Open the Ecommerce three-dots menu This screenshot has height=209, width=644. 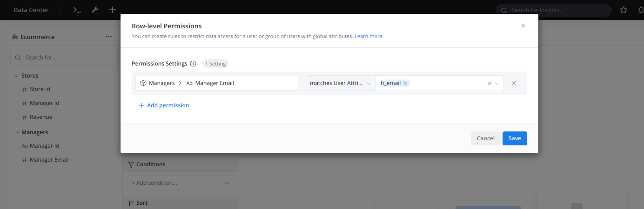[109, 37]
